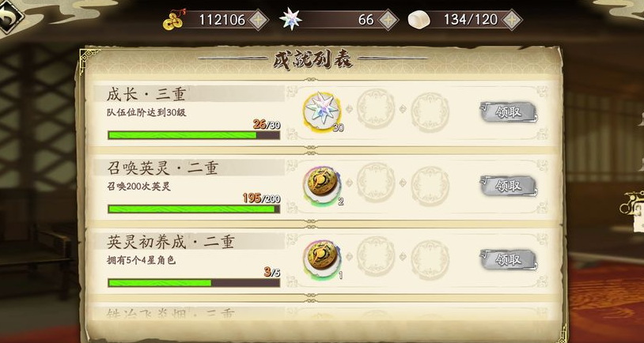Click the white stamina bun icon
Image resolution: width=644 pixels, height=343 pixels.
(x=419, y=20)
